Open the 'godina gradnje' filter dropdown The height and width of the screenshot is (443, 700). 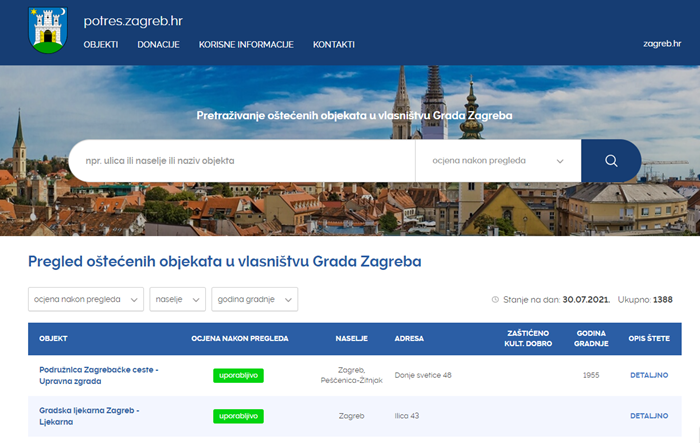(x=255, y=299)
